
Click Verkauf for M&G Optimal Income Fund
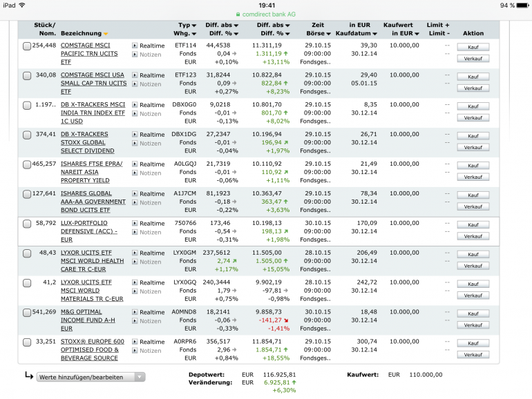(x=473, y=325)
